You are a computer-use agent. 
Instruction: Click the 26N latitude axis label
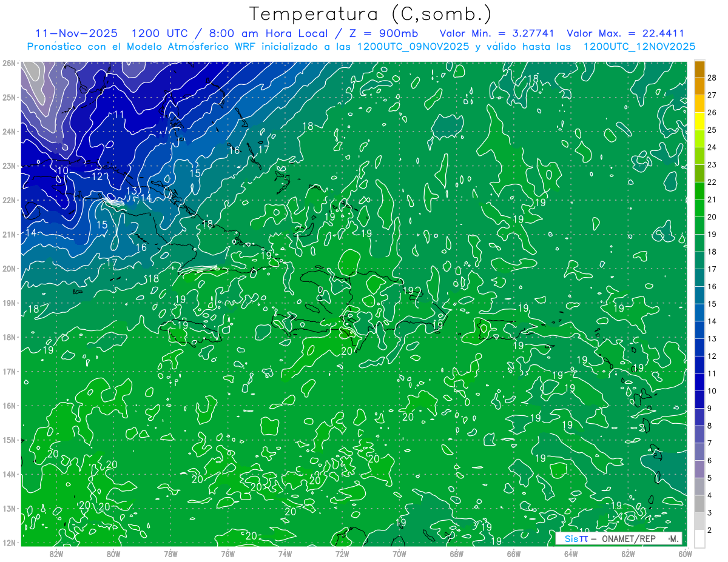[x=9, y=63]
